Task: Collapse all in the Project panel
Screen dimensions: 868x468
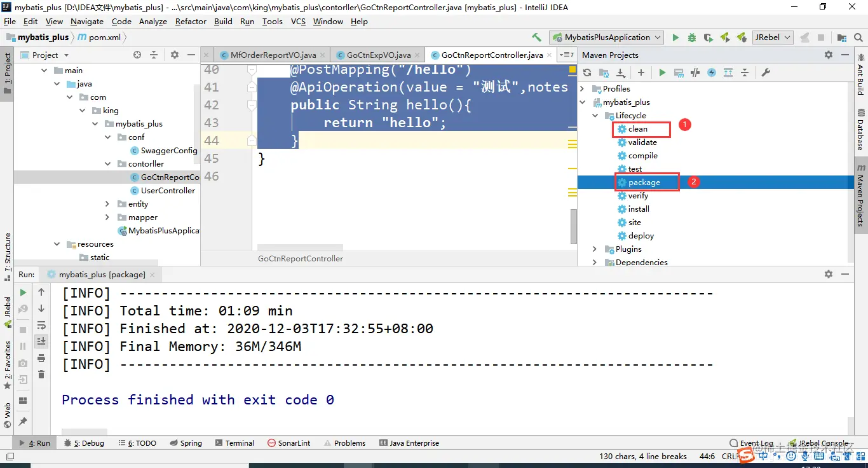Action: click(x=154, y=55)
